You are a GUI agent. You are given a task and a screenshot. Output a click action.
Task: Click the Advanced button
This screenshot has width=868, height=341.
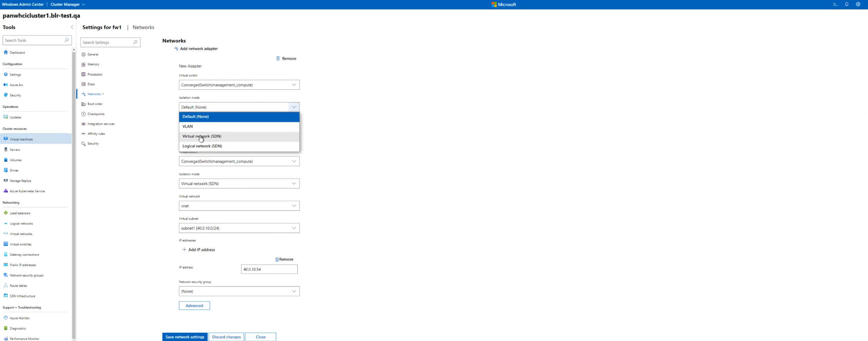[x=194, y=306]
